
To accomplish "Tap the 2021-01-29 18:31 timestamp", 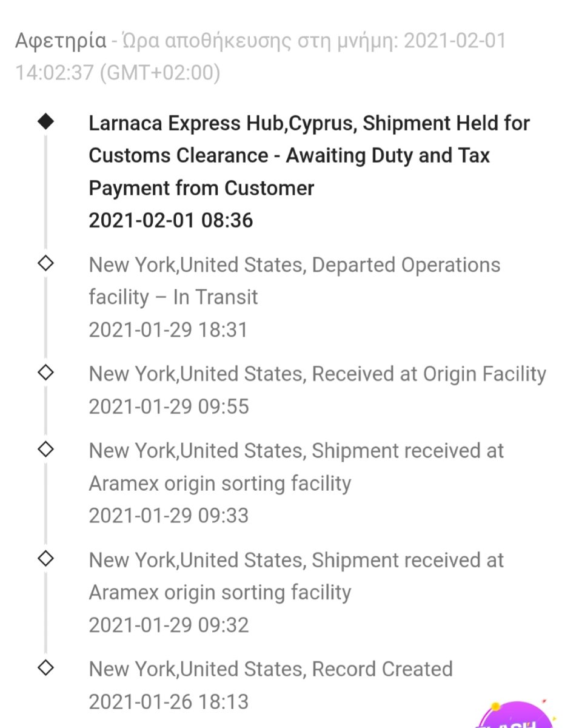I will coord(169,330).
